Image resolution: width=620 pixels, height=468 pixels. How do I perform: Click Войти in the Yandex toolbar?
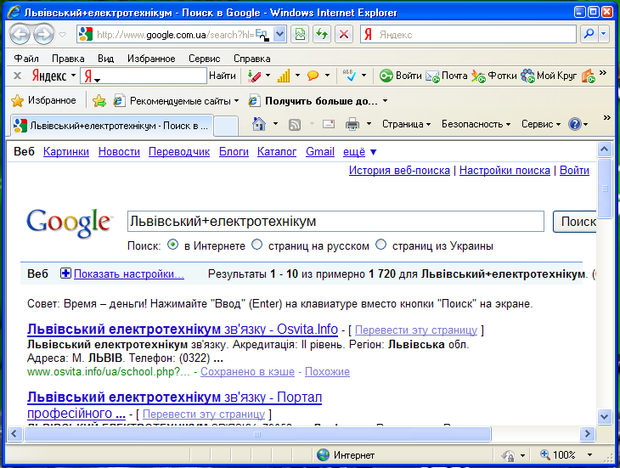401,75
